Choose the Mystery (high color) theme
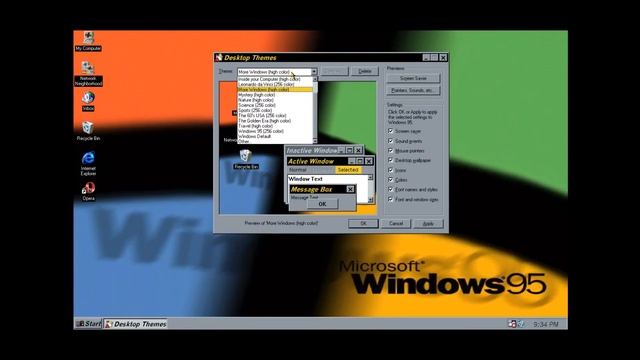Viewport: 640px width, 360px height. point(275,95)
